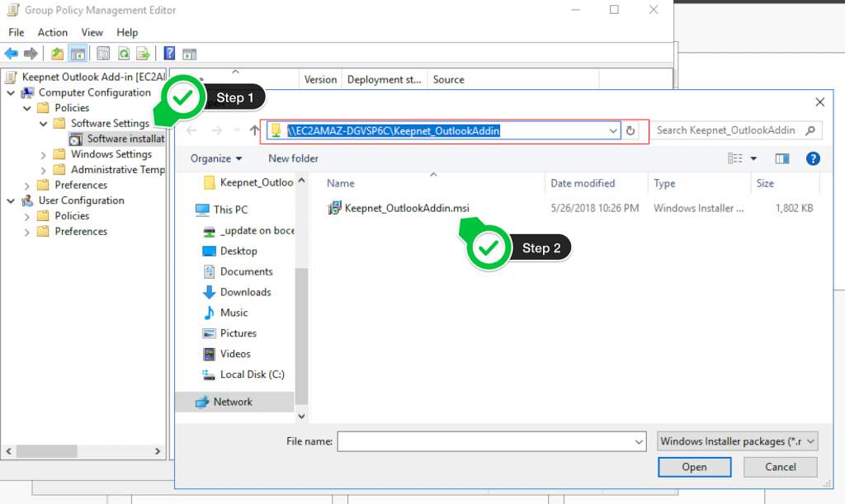The image size is (845, 504).
Task: Click the Forward arrow in Group Policy toolbar
Action: [x=31, y=54]
